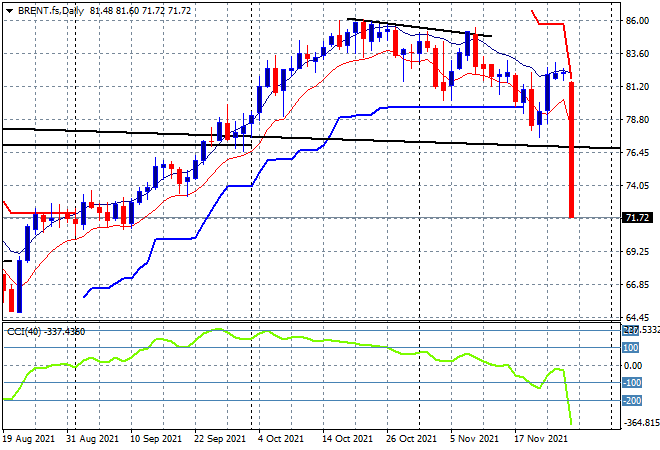Click the CCI -364.815 scale value
The image size is (660, 450).
[641, 423]
